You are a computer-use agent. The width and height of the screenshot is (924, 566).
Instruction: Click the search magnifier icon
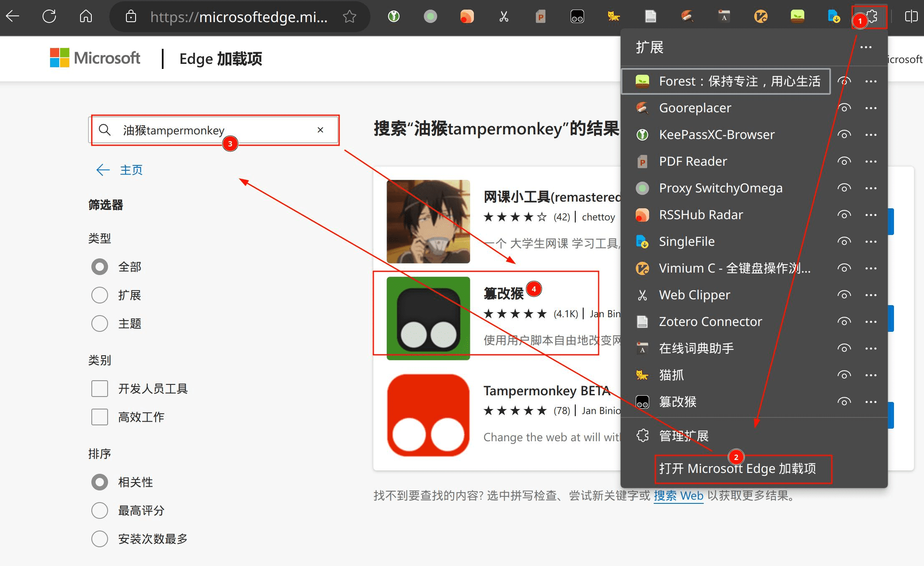[105, 130]
